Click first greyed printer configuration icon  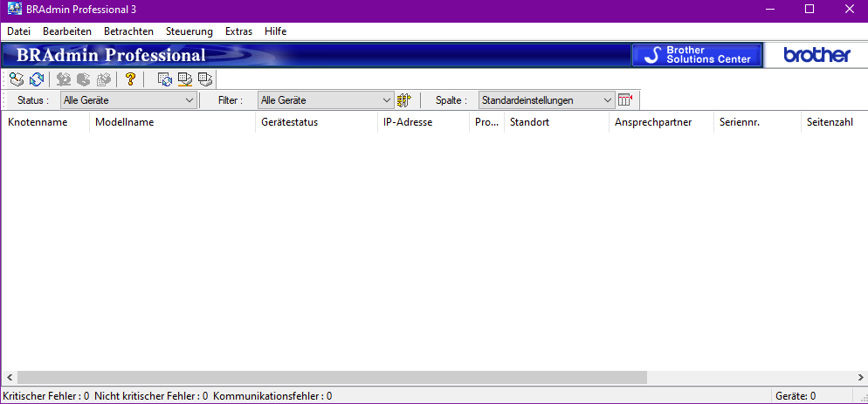(64, 79)
